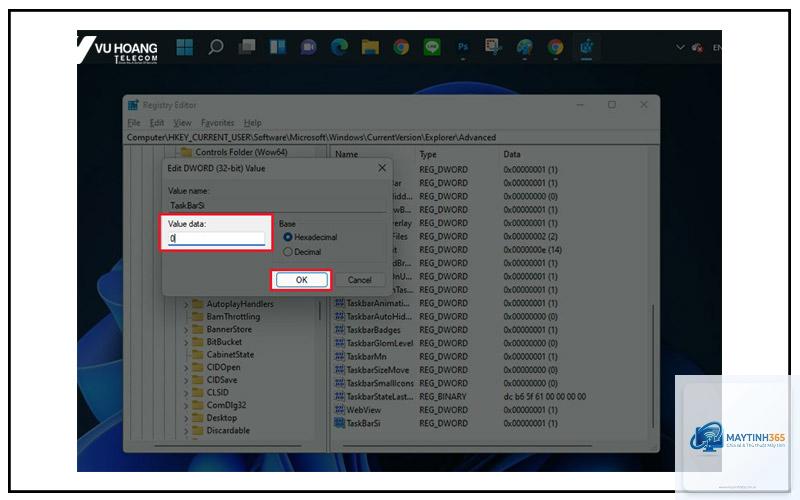800x500 pixels.
Task: Expand the CIDOpen key
Action: pyautogui.click(x=186, y=367)
